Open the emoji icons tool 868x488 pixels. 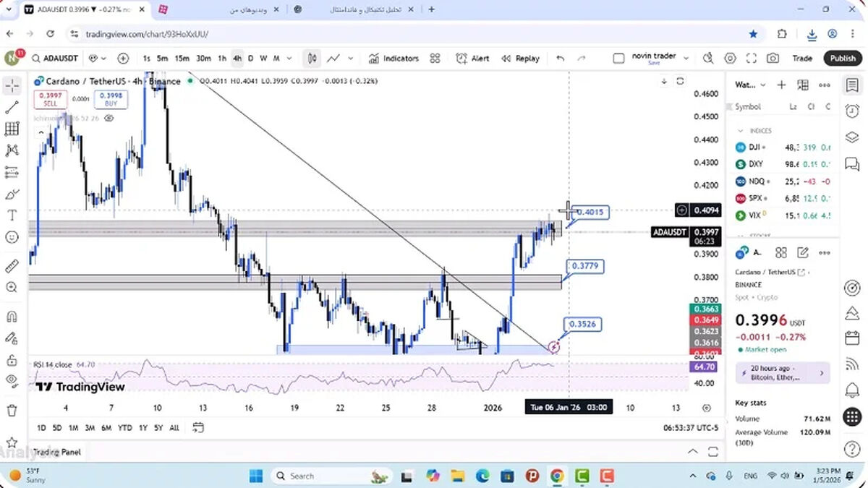click(12, 237)
